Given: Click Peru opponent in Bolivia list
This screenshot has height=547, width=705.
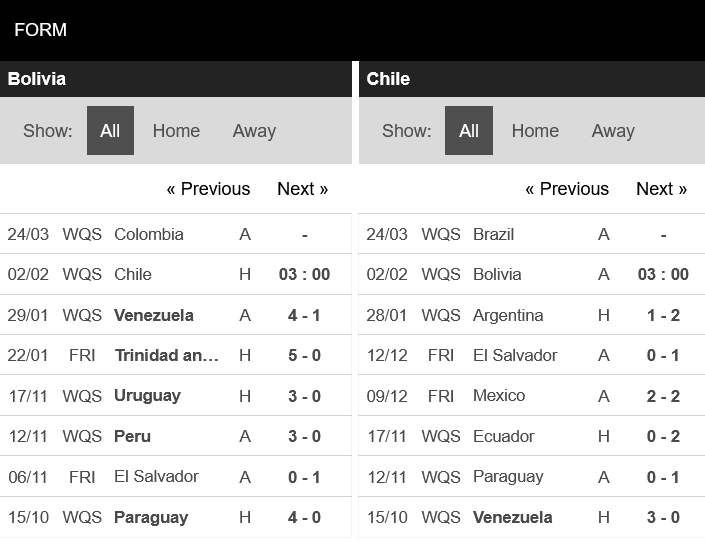Looking at the screenshot, I should [132, 436].
